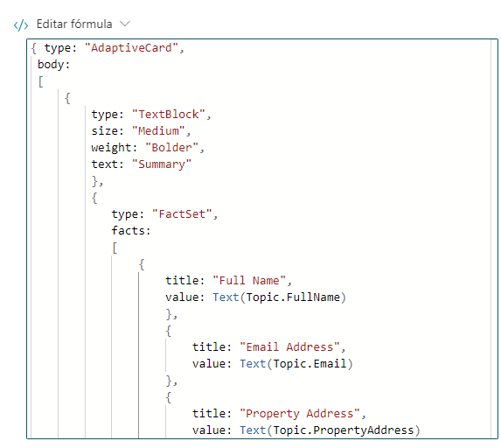
Task: Click the "Bolder" weight value
Action: tap(171, 148)
